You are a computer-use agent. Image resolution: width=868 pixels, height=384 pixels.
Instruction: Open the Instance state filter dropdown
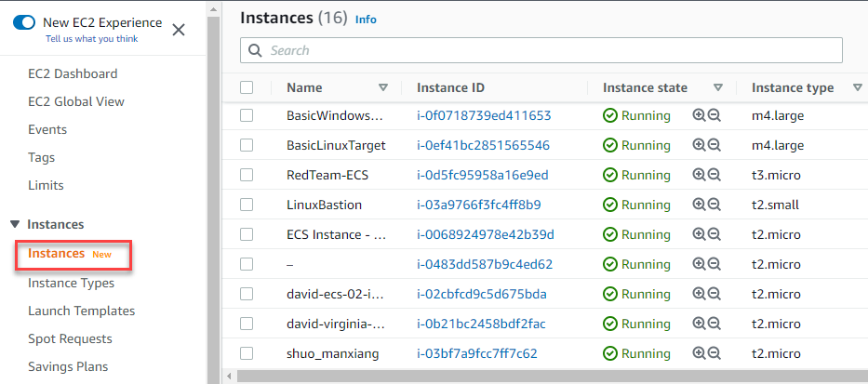point(718,87)
